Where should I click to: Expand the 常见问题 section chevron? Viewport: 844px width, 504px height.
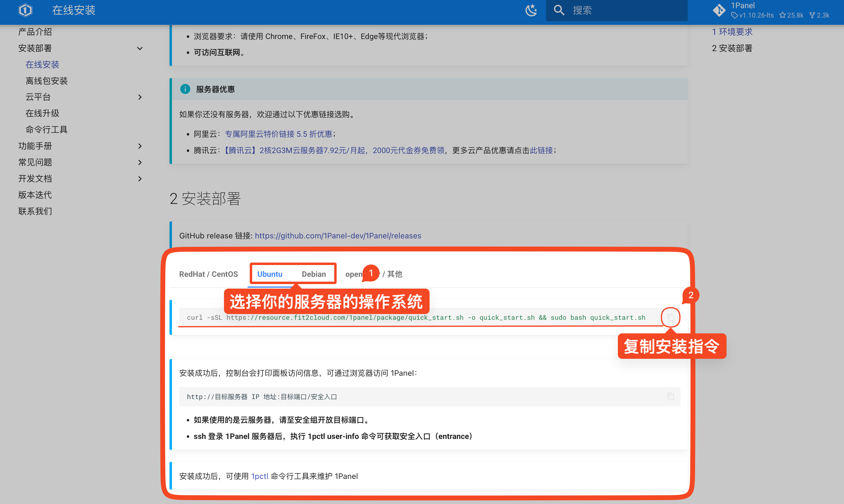(140, 162)
